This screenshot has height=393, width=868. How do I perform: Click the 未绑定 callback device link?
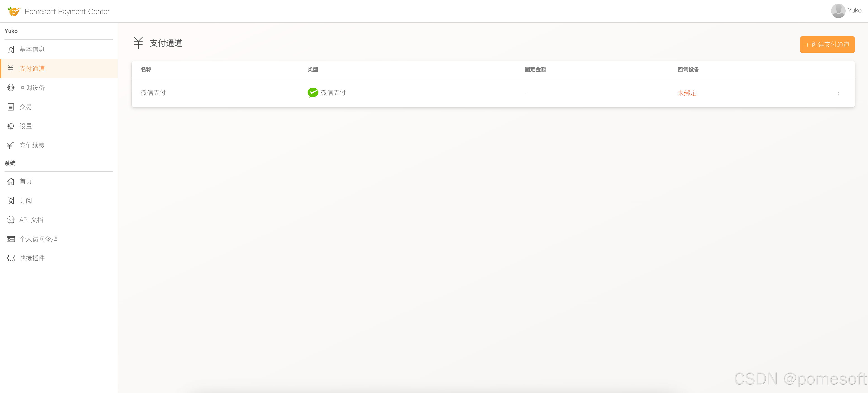point(687,93)
